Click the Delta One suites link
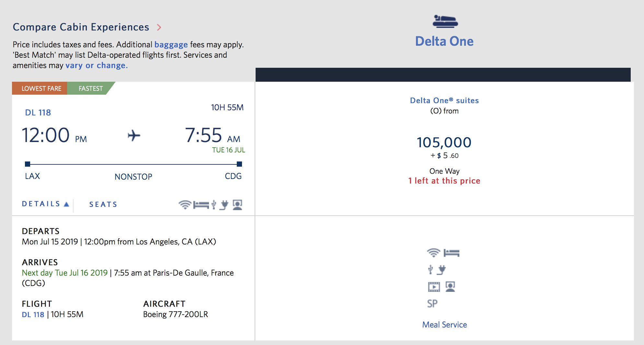 coord(444,101)
